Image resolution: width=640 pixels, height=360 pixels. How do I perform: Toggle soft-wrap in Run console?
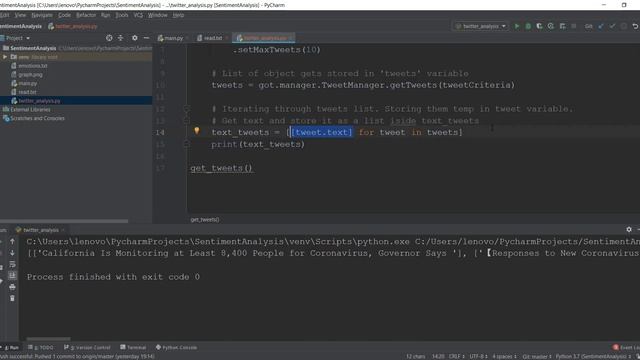tap(12, 264)
